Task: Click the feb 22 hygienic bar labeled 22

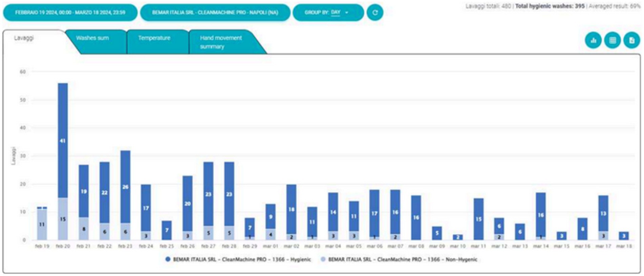Action: tap(105, 192)
